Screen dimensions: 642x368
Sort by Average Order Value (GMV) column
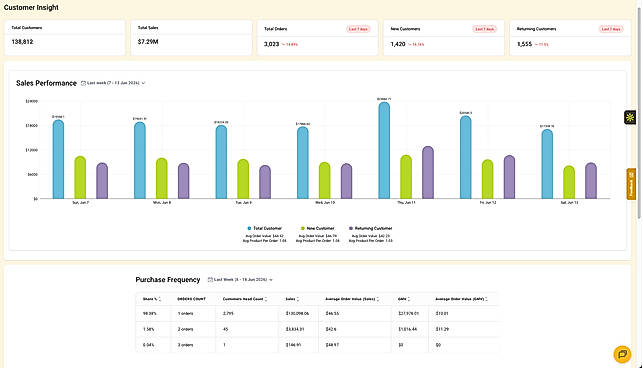(x=461, y=299)
